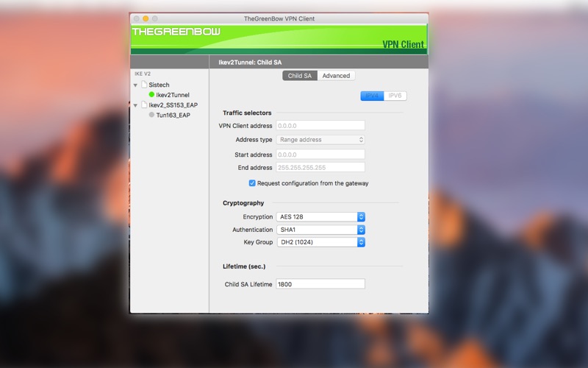Image resolution: width=588 pixels, height=368 pixels.
Task: Click the Child SA Lifetime field
Action: pyautogui.click(x=320, y=284)
